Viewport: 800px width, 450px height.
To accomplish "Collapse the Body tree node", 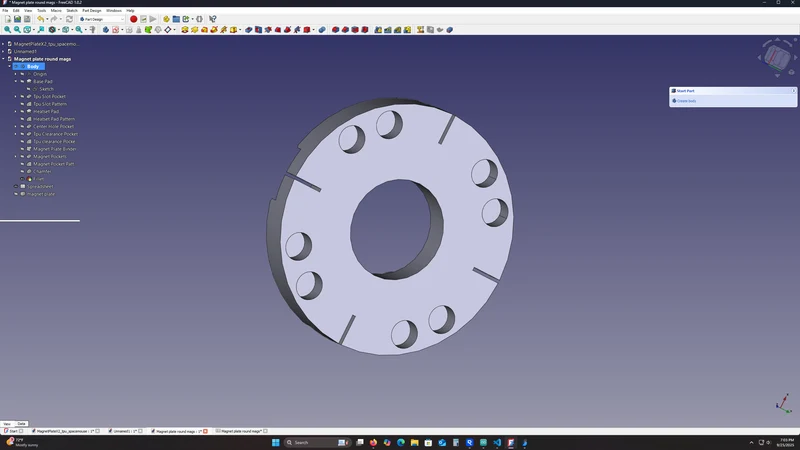I will click(x=9, y=66).
